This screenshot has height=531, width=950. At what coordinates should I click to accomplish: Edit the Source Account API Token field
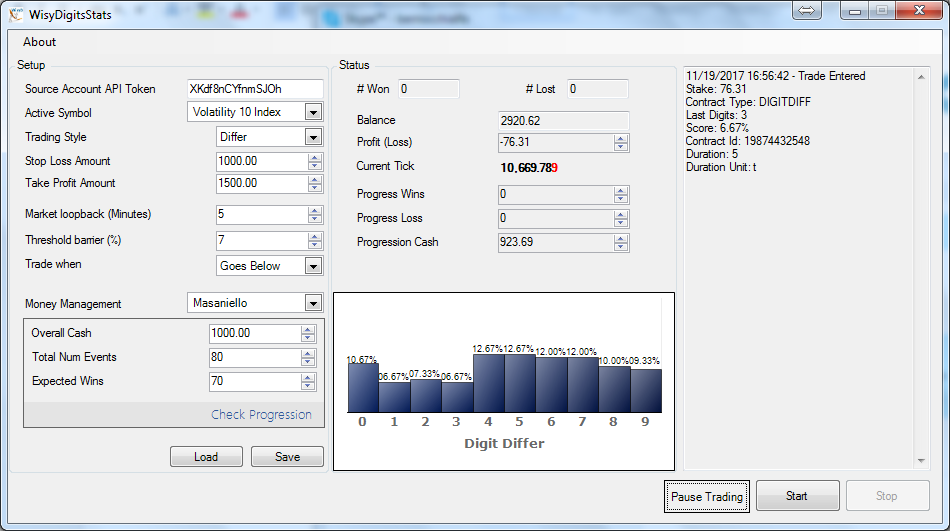pyautogui.click(x=255, y=89)
